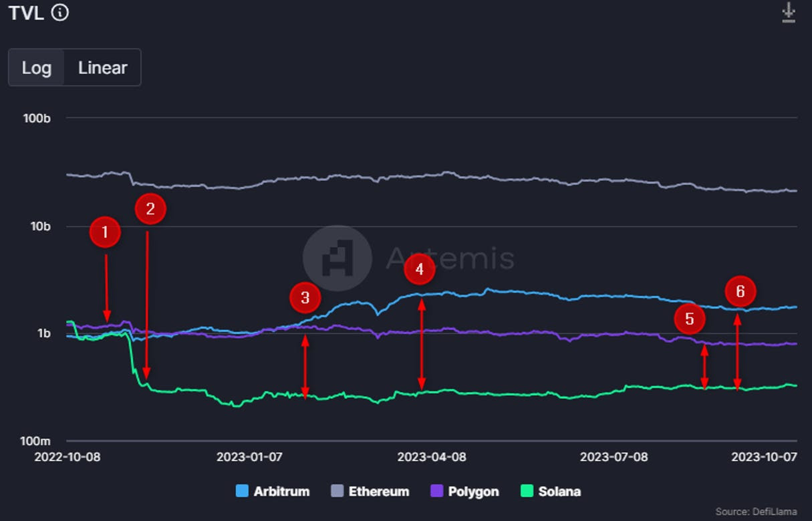Hide the Polygon series via legend
Image resolution: width=812 pixels, height=521 pixels.
tap(472, 492)
